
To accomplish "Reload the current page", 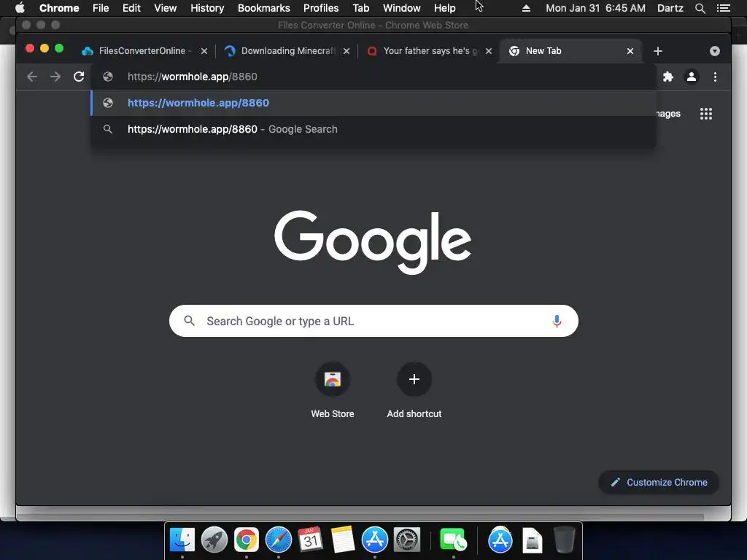I will [x=79, y=77].
